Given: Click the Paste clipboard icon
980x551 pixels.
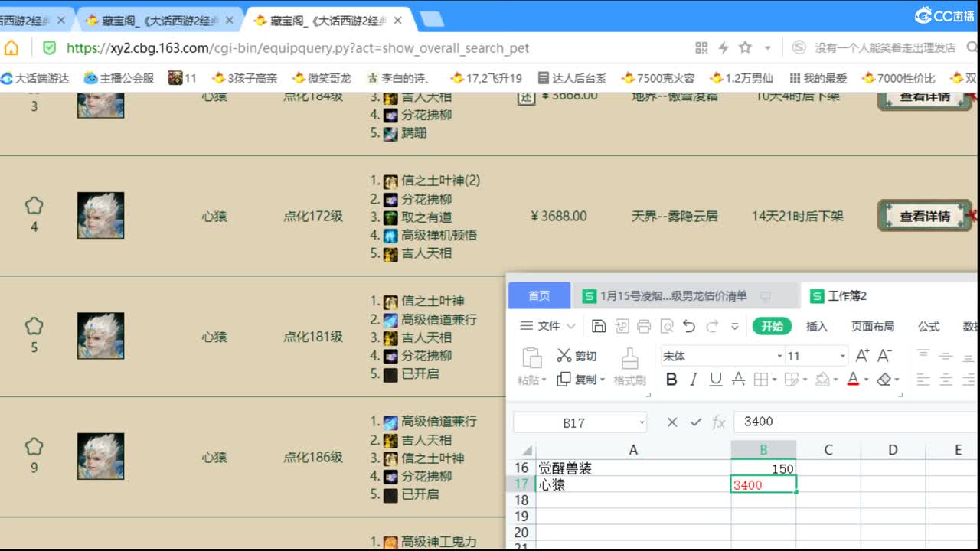Looking at the screenshot, I should click(531, 357).
